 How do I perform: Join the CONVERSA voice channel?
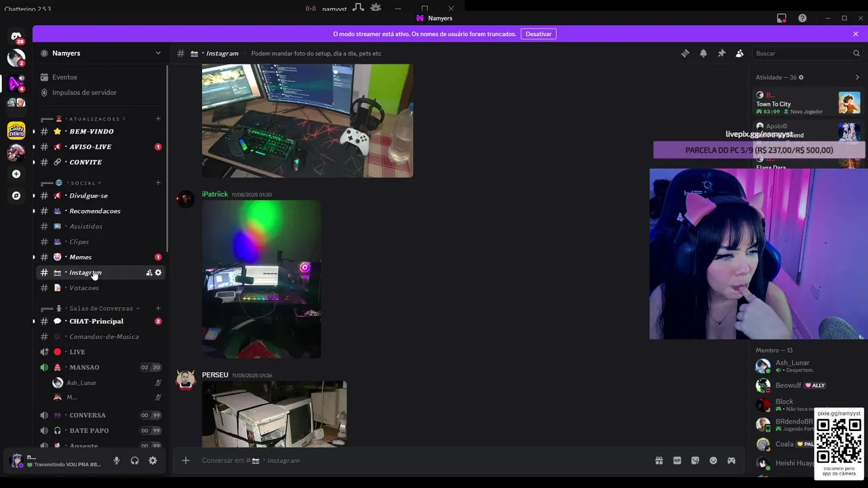coord(100,415)
